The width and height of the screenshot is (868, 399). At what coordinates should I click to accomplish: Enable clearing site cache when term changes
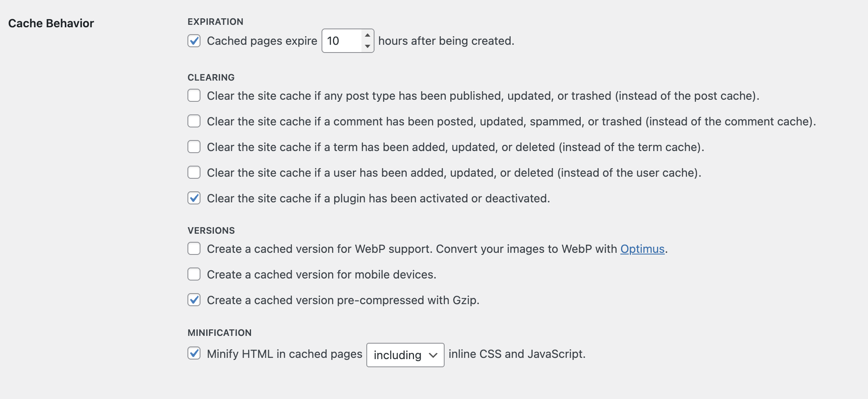point(194,147)
